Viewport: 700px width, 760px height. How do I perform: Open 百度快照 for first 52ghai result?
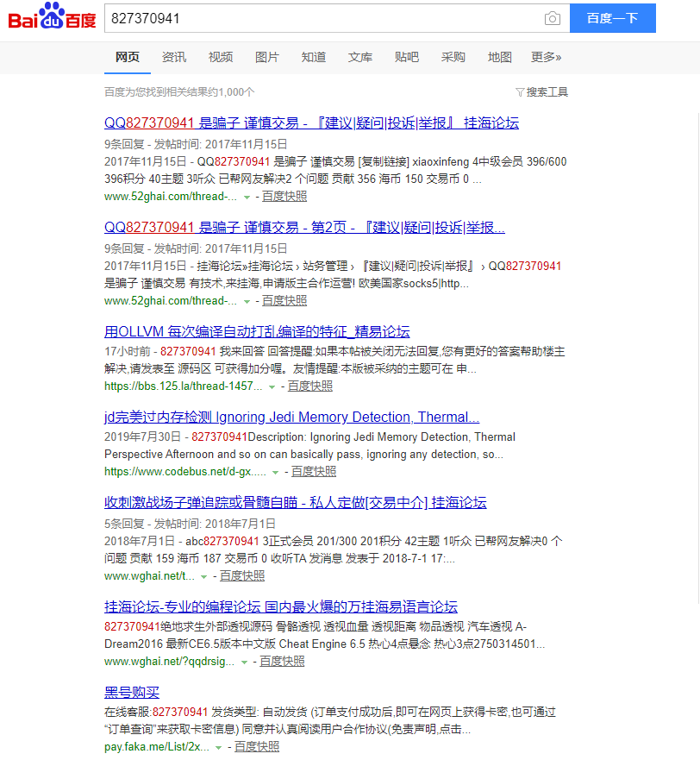284,197
